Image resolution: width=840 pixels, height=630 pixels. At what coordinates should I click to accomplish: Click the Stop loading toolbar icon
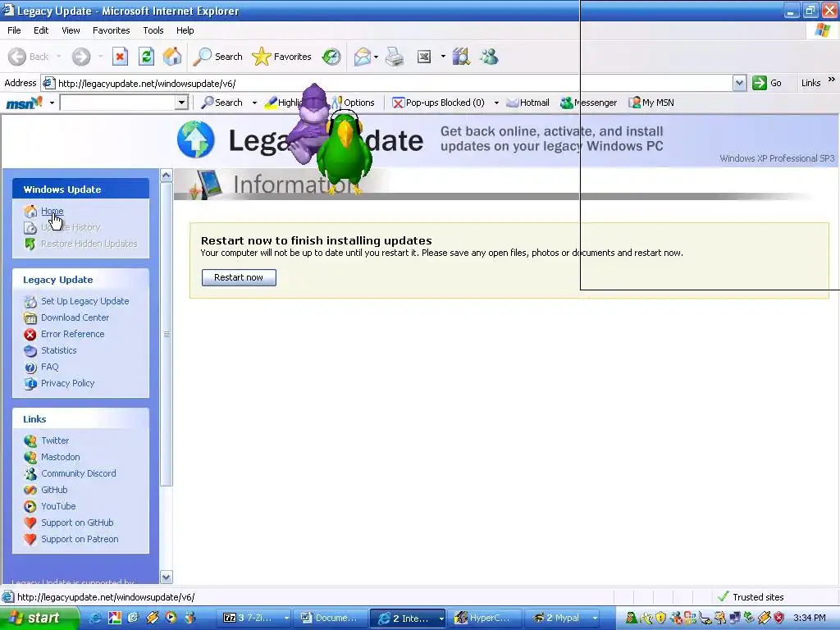[x=120, y=57]
